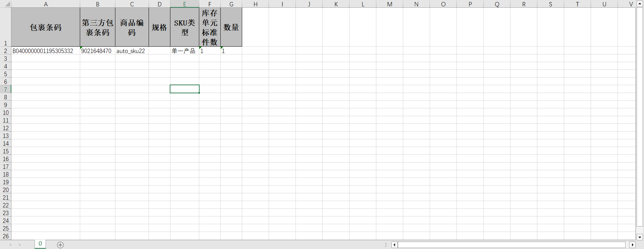
Task: Click header cell 商品编码
Action: pos(132,27)
